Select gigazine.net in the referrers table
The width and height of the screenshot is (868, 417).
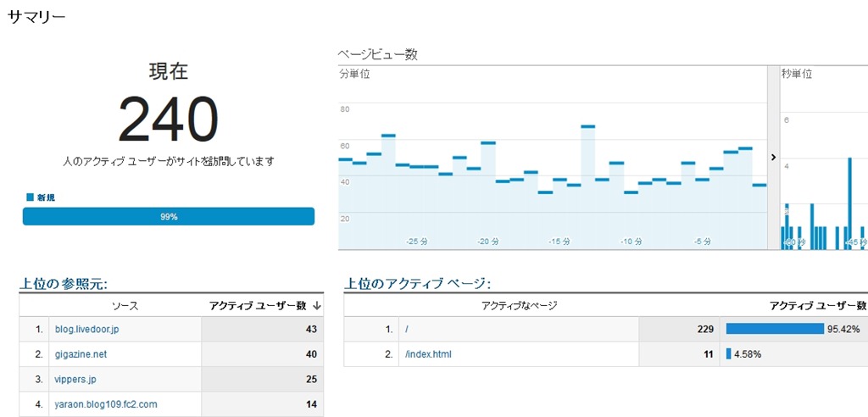[x=81, y=354]
